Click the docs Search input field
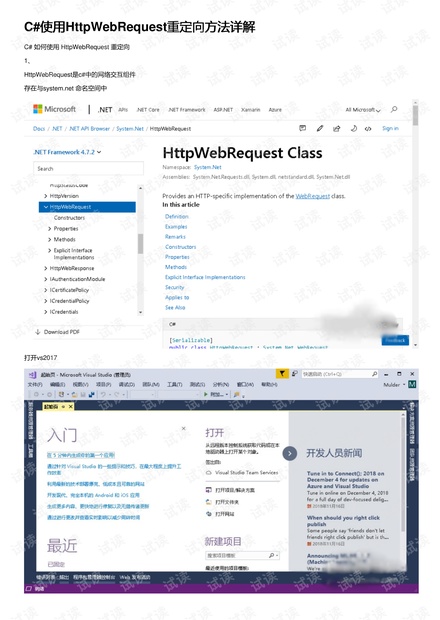The height and width of the screenshot is (620, 440). [x=89, y=168]
